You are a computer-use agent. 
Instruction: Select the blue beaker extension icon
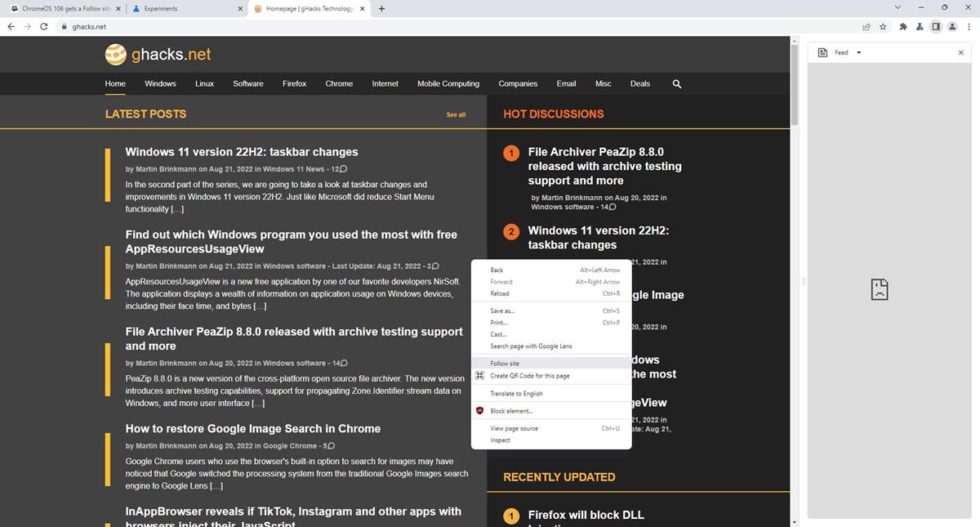point(918,26)
